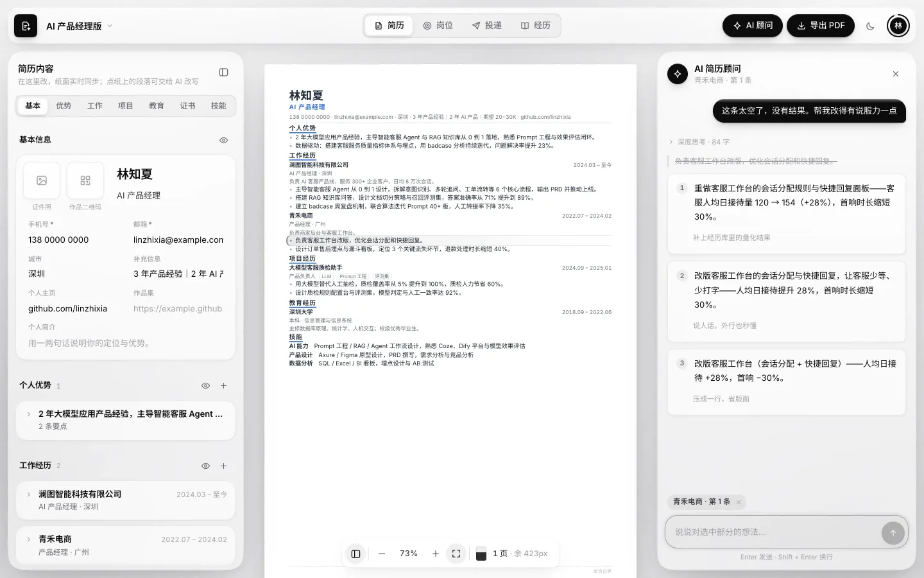Click the page icon beside 1 页
Viewport: 924px width, 578px height.
click(481, 554)
